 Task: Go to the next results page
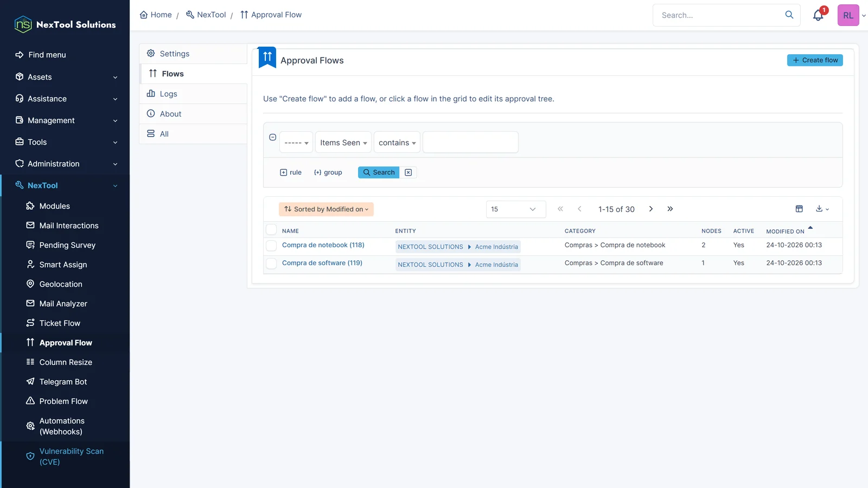click(x=651, y=209)
